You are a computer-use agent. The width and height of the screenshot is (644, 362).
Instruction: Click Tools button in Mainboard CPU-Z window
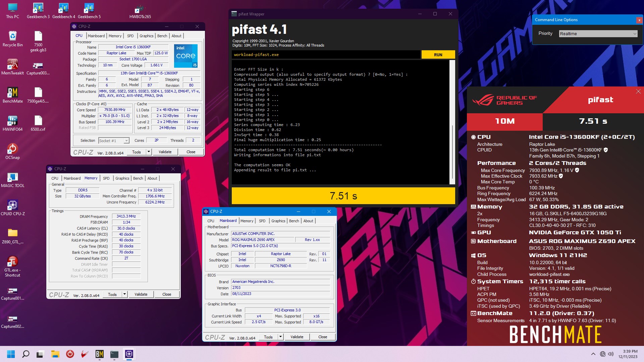coord(268,337)
